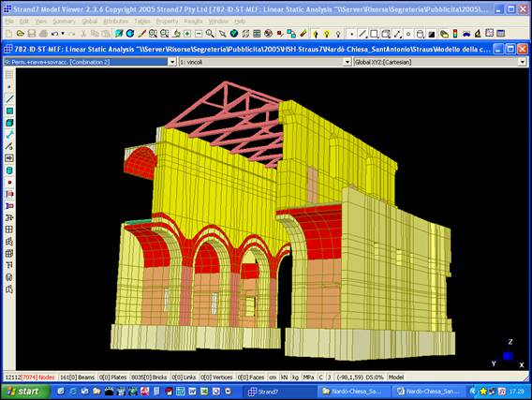The height and width of the screenshot is (400, 532).
Task: Switch to Strand7 taskbar button
Action: [x=280, y=392]
